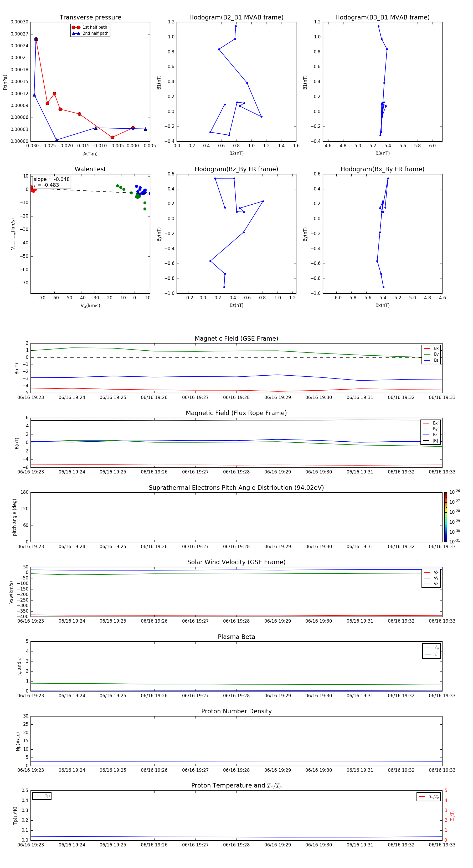Click the 'Magnetic Field (GSE Frame)' title
Screen dimensions: 473x868
[x=236, y=339]
